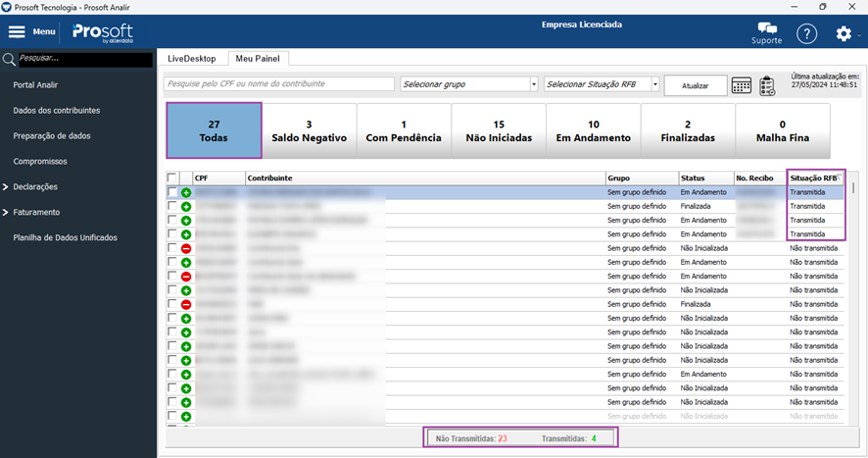Screen dimensions: 868x458
Task: Open the clipboard checklist icon
Action: tap(767, 86)
